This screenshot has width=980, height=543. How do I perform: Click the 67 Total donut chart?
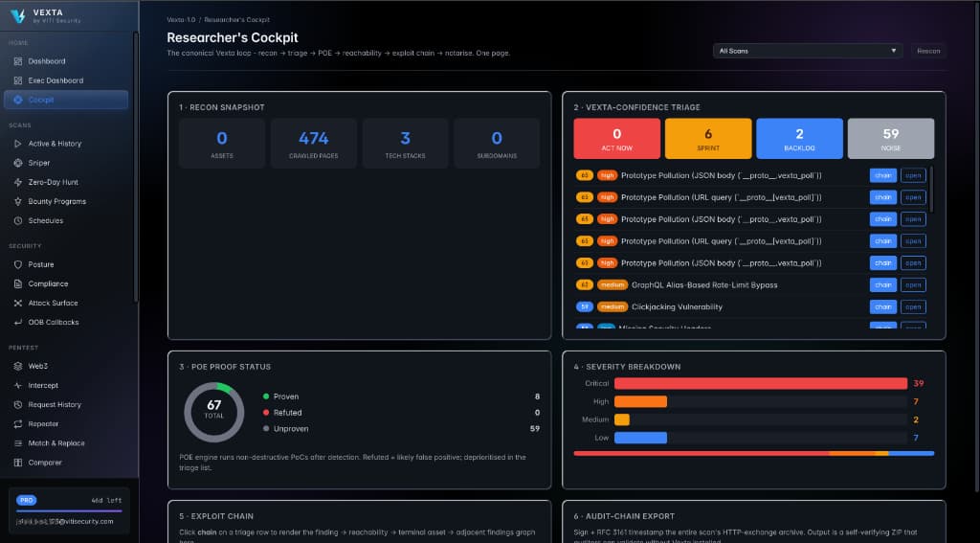pyautogui.click(x=213, y=412)
